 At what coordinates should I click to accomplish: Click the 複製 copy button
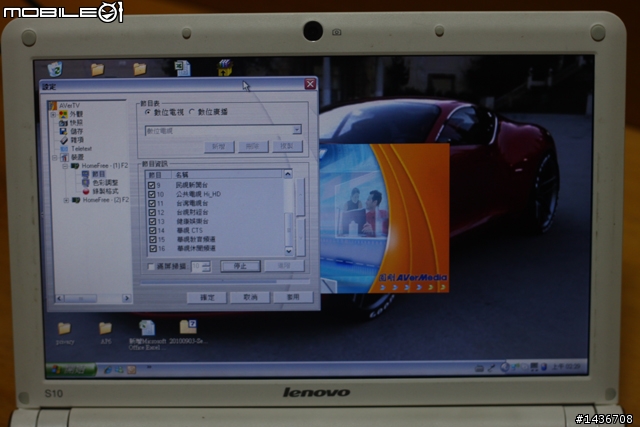287,146
